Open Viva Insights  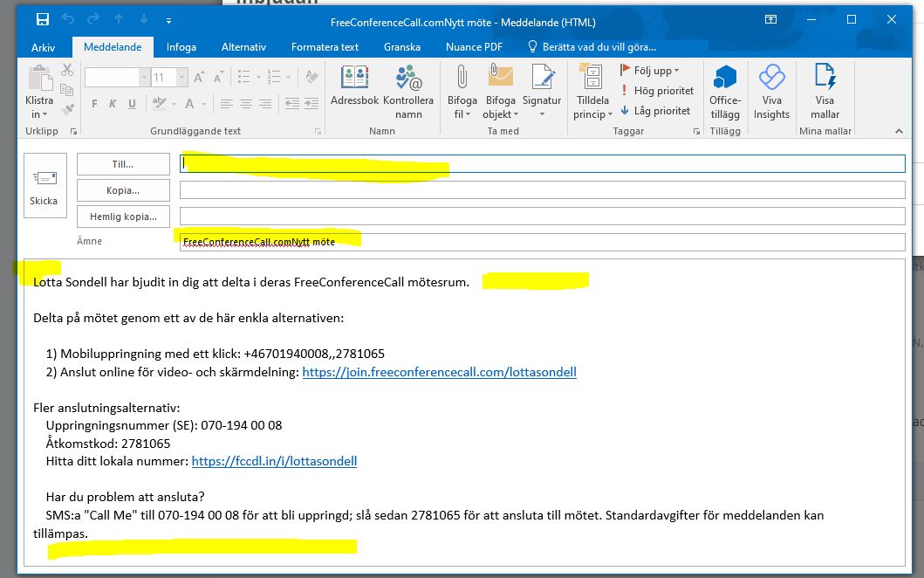771,92
